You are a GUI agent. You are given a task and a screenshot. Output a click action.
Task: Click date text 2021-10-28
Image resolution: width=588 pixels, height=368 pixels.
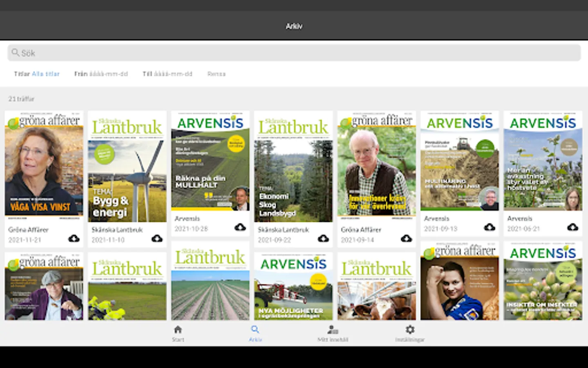pos(192,229)
